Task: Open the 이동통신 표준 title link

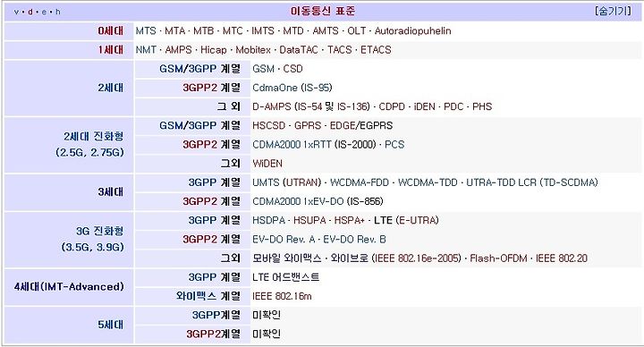Action: click(322, 11)
